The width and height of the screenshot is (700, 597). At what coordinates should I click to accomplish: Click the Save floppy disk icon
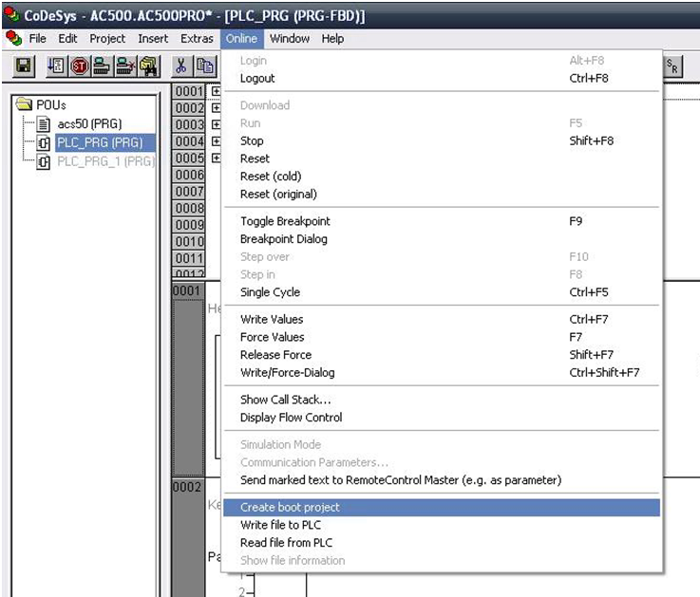click(24, 65)
